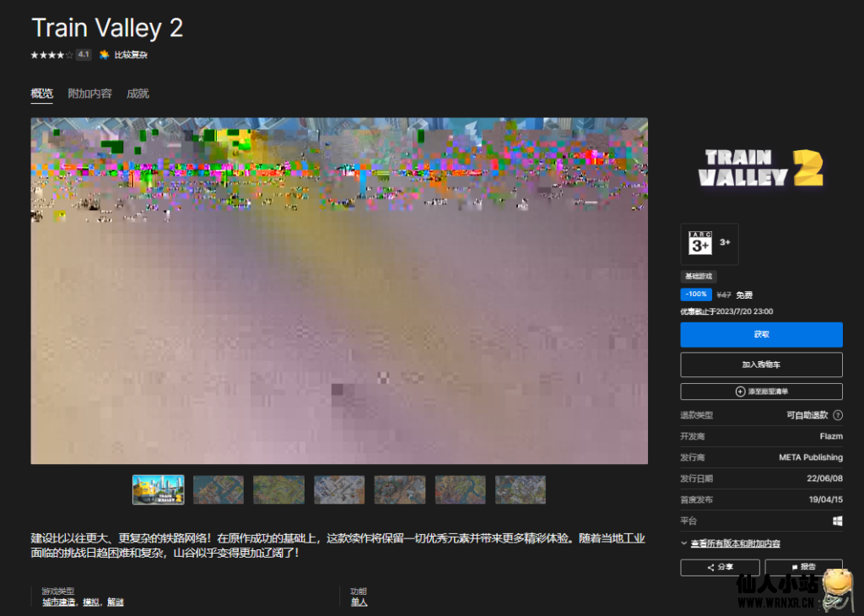The width and height of the screenshot is (864, 616).
Task: Click the 首度发布 label
Action: coord(696,500)
